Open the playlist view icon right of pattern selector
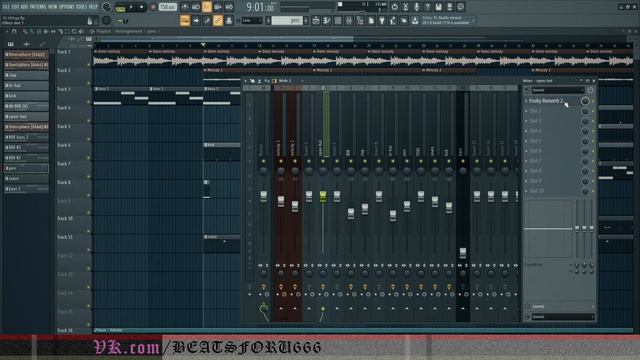The width and height of the screenshot is (640, 360). [316, 20]
